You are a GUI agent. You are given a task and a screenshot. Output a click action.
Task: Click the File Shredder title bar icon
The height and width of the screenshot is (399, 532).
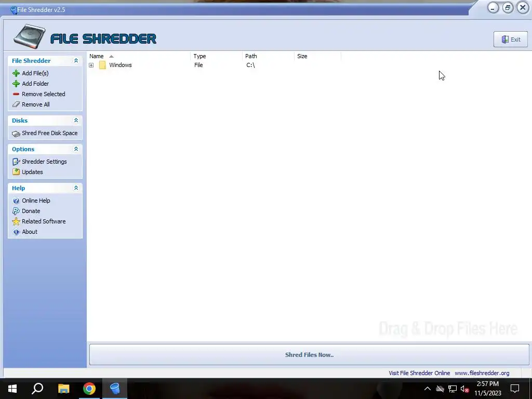(14, 10)
